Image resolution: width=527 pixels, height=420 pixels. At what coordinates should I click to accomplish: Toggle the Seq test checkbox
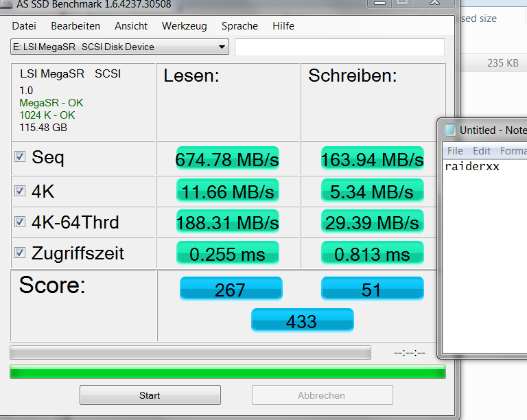[20, 156]
